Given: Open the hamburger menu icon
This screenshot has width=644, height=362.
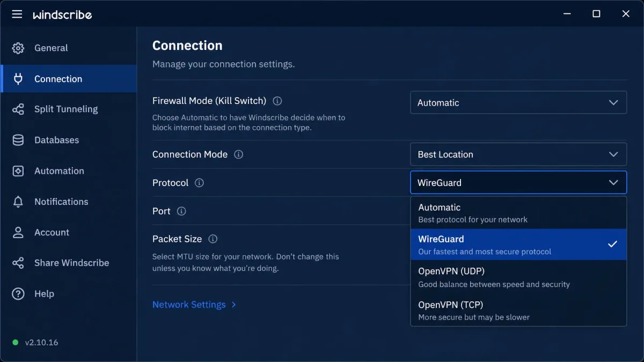Looking at the screenshot, I should 17,14.
